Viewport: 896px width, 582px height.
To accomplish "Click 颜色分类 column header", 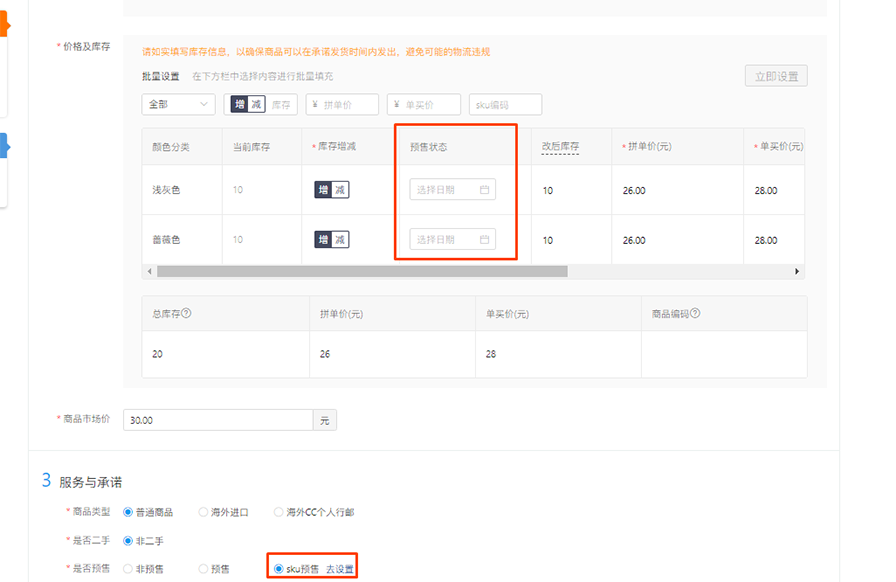I will (x=171, y=147).
